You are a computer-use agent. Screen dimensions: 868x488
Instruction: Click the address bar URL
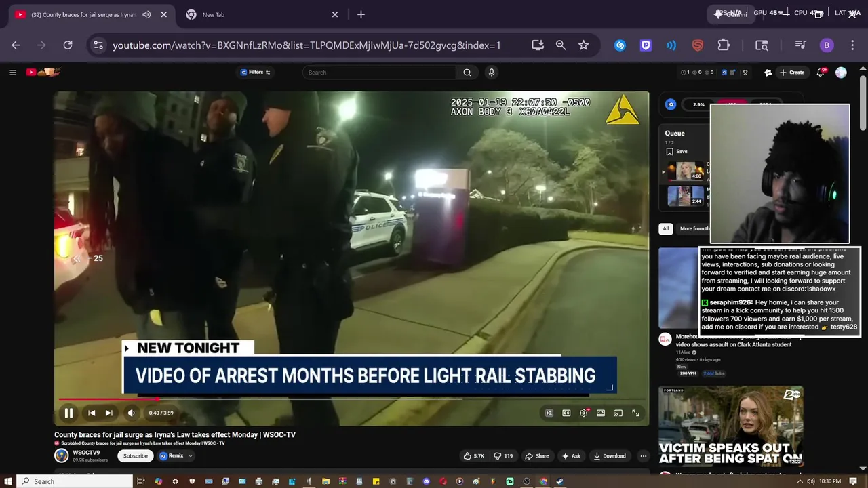point(307,45)
